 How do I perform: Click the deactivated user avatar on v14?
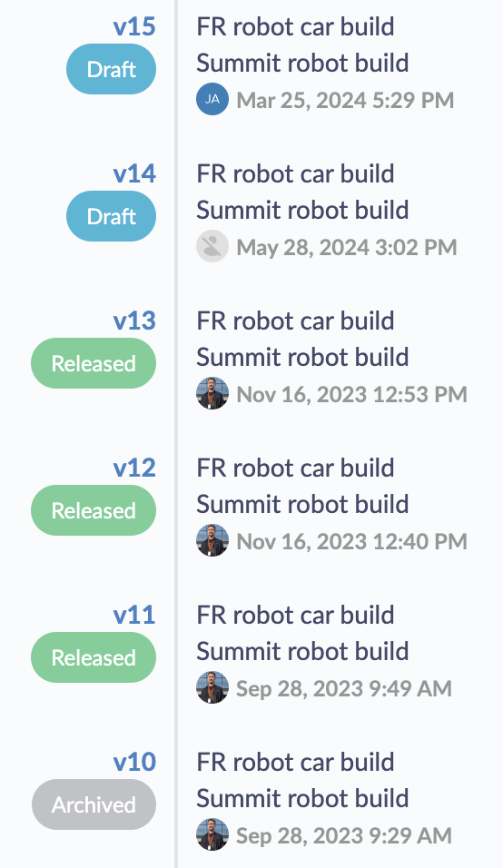[x=212, y=246]
